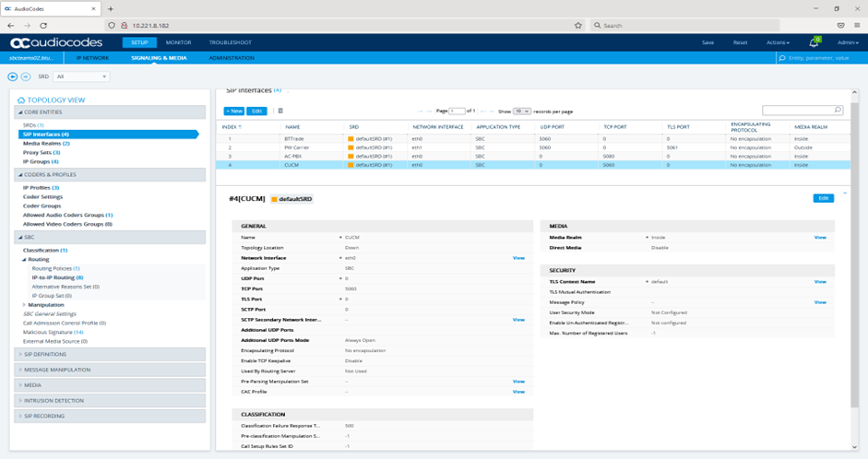Click the insecure connection lock icon
Viewport: 868px width, 459px height.
(124, 26)
